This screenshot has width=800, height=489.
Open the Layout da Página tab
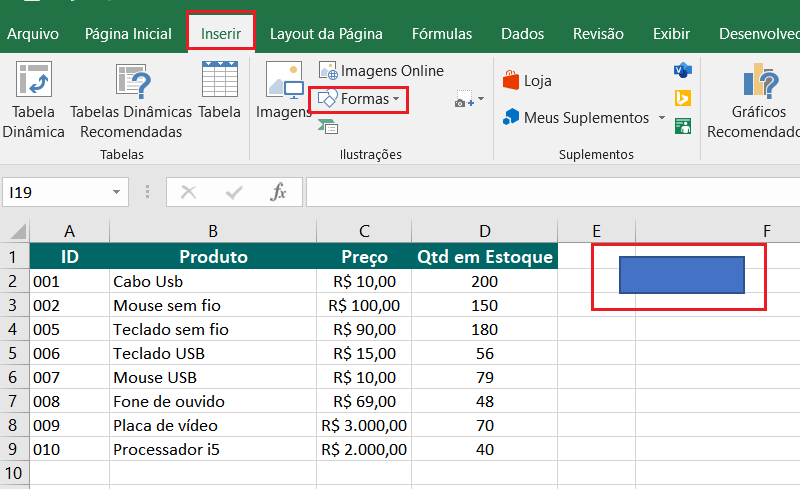[326, 34]
